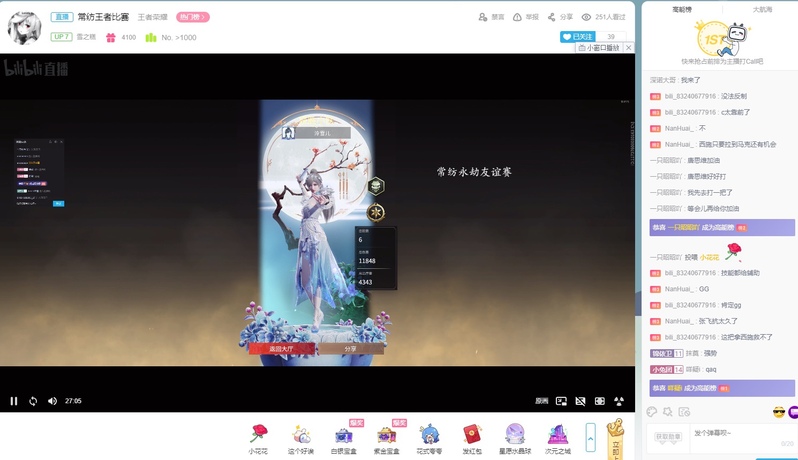Click the 立即上 anchor side banner
Image resolution: width=798 pixels, height=460 pixels.
(x=615, y=439)
